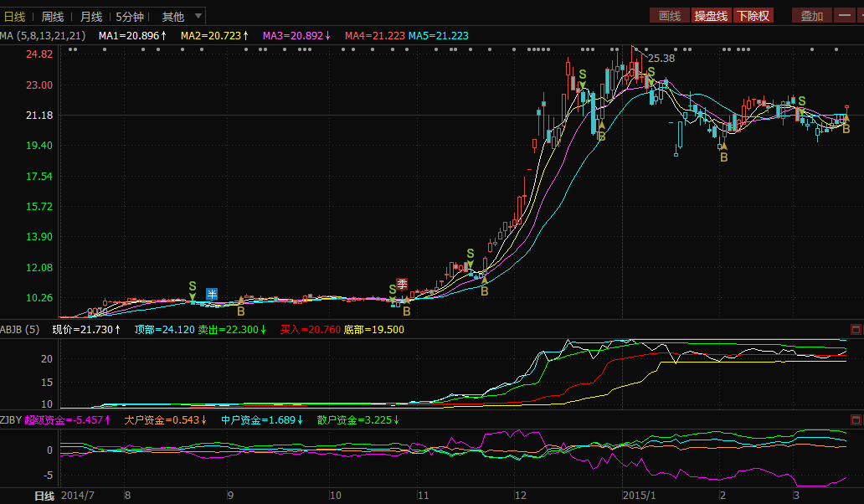
Task: Click the dash minus button beside 叠加
Action: (844, 15)
